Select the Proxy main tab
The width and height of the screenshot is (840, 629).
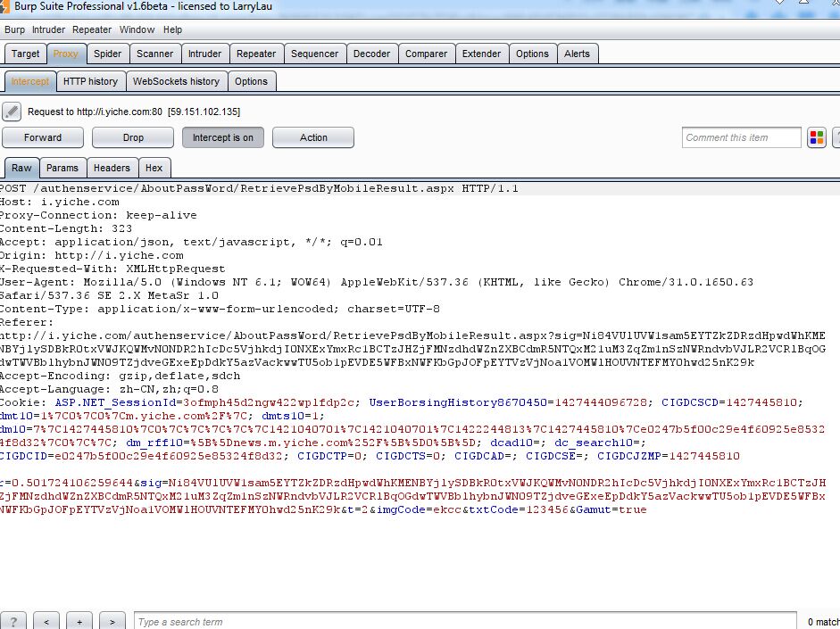click(x=66, y=54)
